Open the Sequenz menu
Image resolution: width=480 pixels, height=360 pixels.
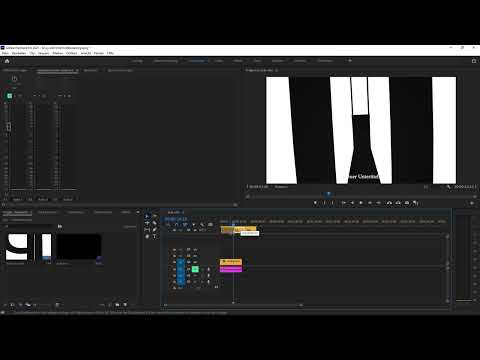click(44, 53)
